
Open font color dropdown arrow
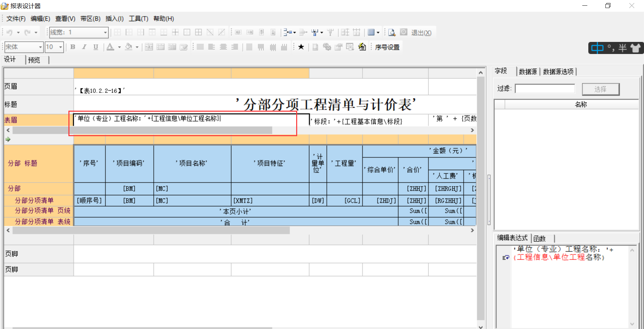click(x=119, y=47)
